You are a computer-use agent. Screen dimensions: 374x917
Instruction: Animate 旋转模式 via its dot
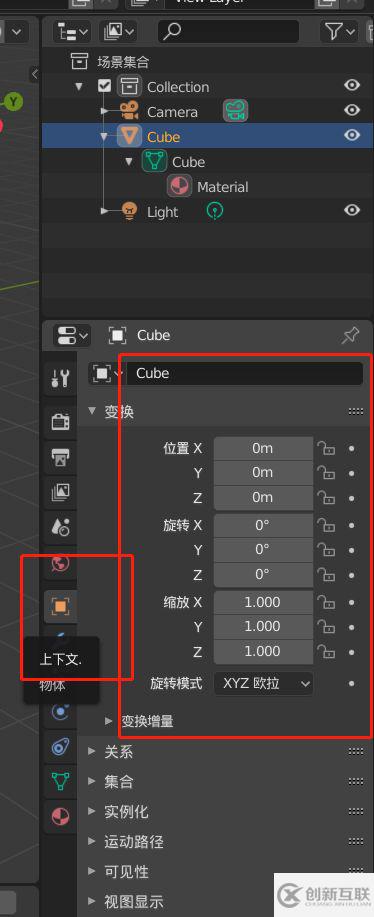coord(352,683)
